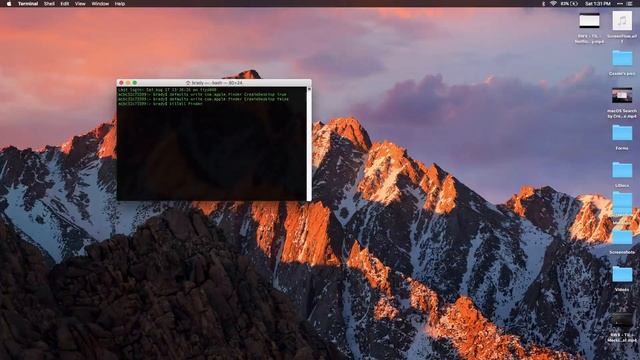This screenshot has height=360, width=640.
Task: Click the killall Finder command line
Action: point(160,104)
